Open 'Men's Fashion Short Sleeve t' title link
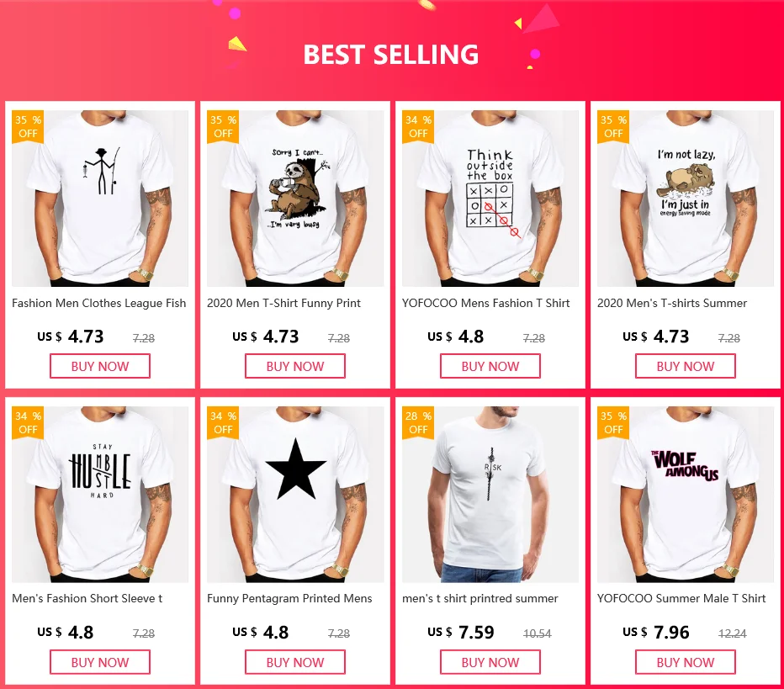This screenshot has width=784, height=689. tap(87, 598)
